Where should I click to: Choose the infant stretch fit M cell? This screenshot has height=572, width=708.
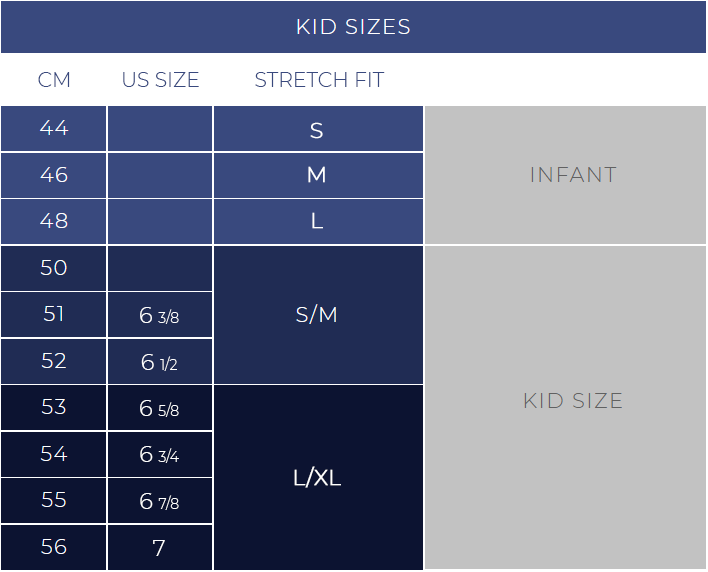click(x=318, y=175)
